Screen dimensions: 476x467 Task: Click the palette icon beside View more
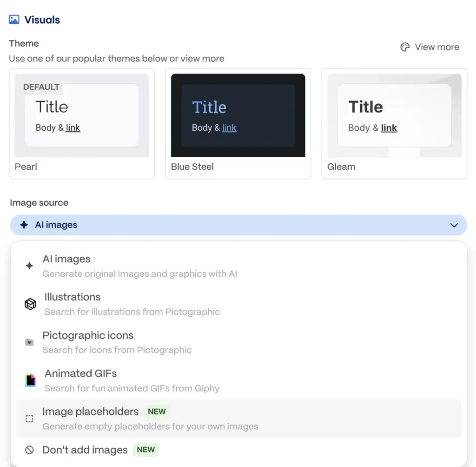click(x=405, y=47)
